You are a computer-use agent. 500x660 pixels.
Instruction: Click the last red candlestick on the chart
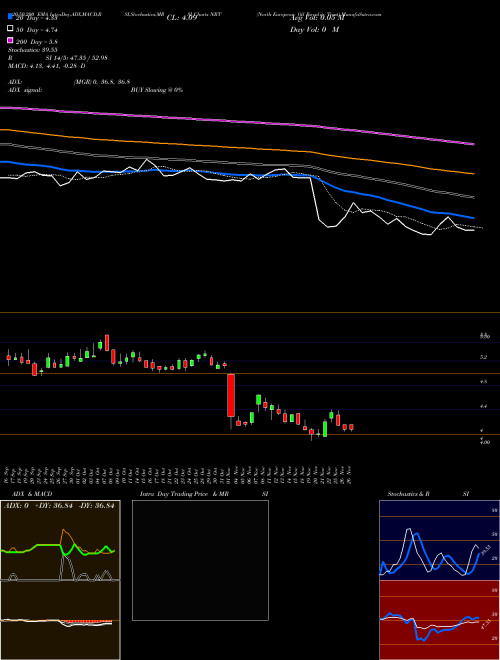point(351,427)
